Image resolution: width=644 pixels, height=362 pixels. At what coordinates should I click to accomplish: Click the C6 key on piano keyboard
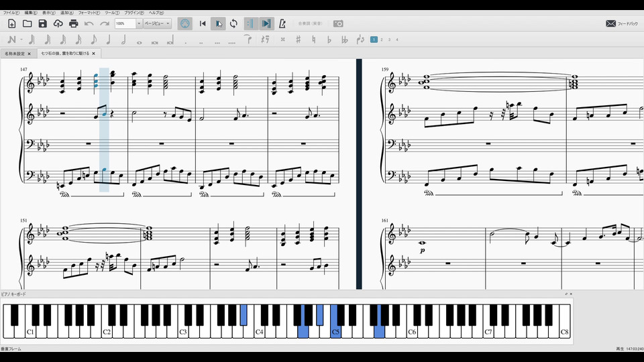tap(412, 331)
